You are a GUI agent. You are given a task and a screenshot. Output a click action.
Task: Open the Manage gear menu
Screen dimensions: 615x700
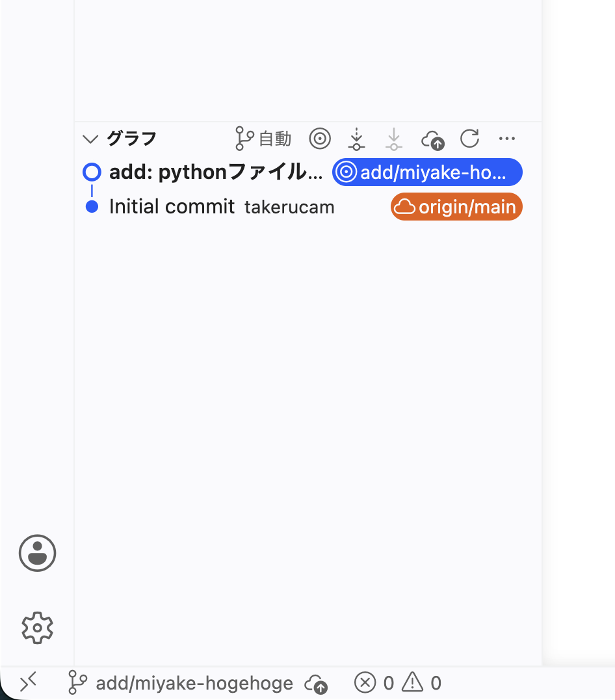tap(38, 628)
